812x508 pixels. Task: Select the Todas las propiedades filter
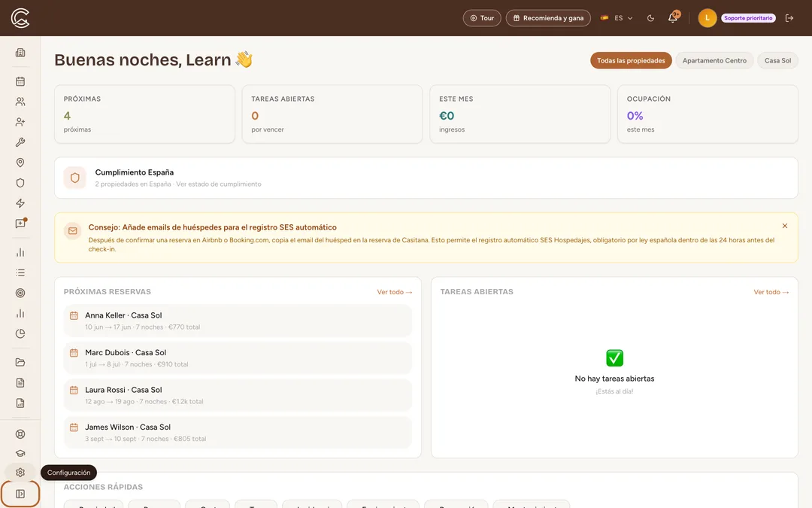[631, 61]
